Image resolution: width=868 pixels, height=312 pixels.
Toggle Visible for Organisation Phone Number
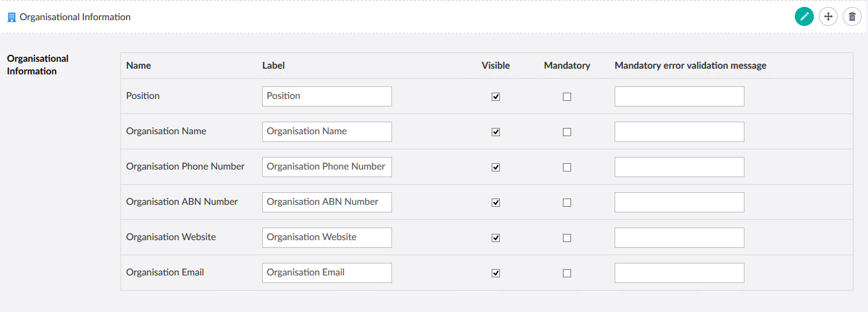tap(495, 167)
